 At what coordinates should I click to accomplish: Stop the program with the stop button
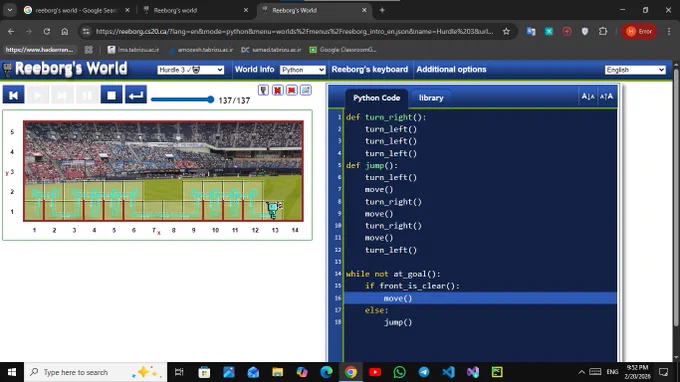[111, 95]
